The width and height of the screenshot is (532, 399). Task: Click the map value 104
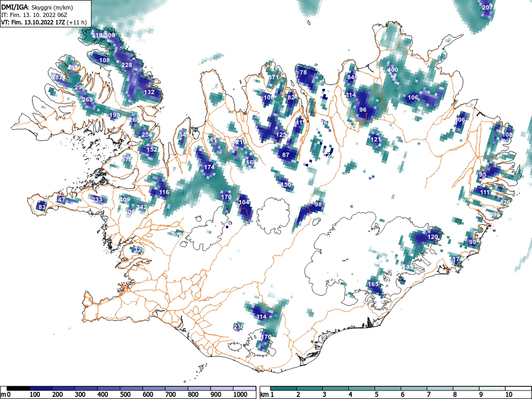(x=244, y=202)
